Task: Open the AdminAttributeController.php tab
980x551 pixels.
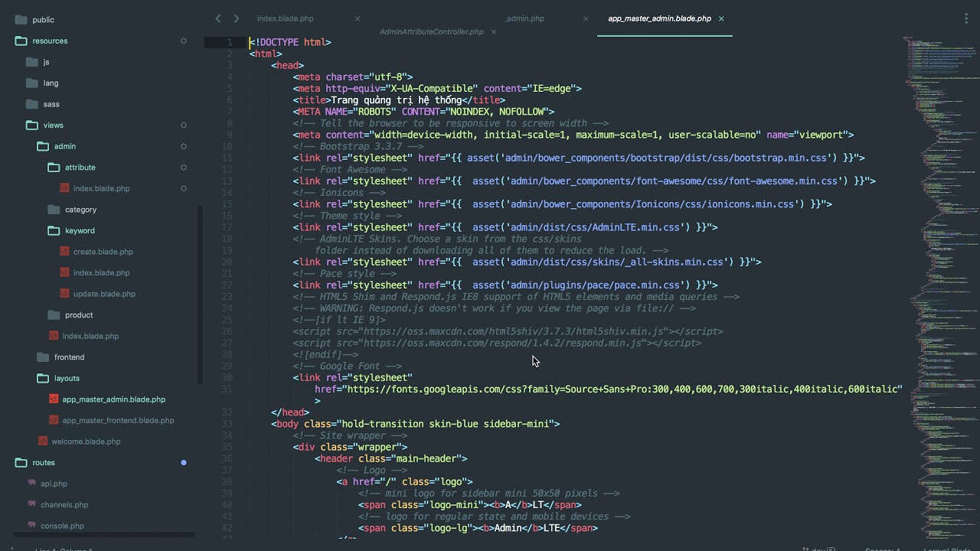Action: pyautogui.click(x=432, y=32)
